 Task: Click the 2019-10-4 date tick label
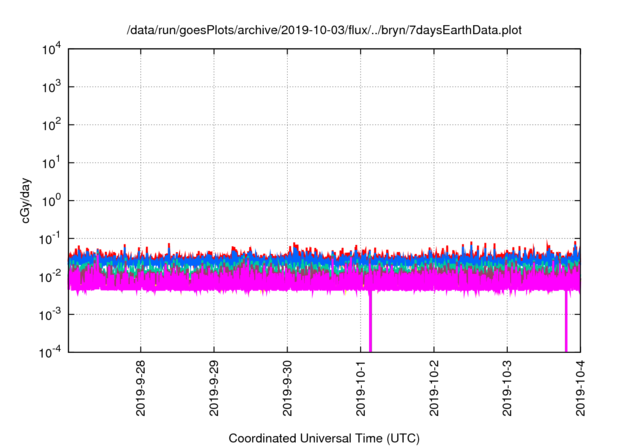(x=580, y=388)
